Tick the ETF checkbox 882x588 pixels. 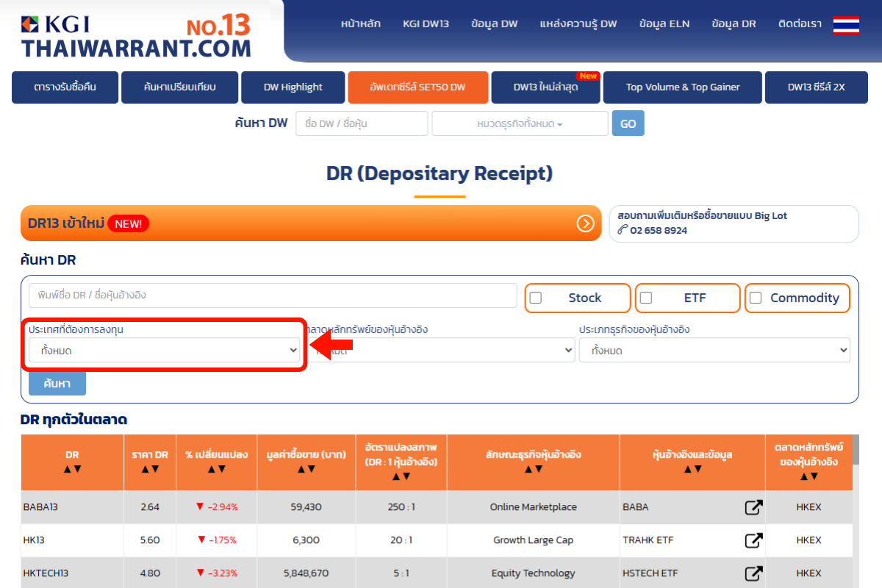pyautogui.click(x=646, y=298)
